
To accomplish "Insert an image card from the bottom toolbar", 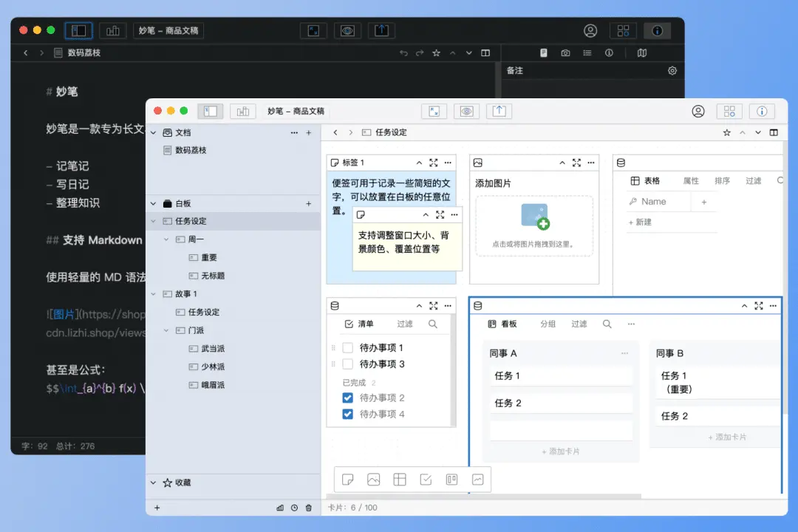I will (x=374, y=480).
